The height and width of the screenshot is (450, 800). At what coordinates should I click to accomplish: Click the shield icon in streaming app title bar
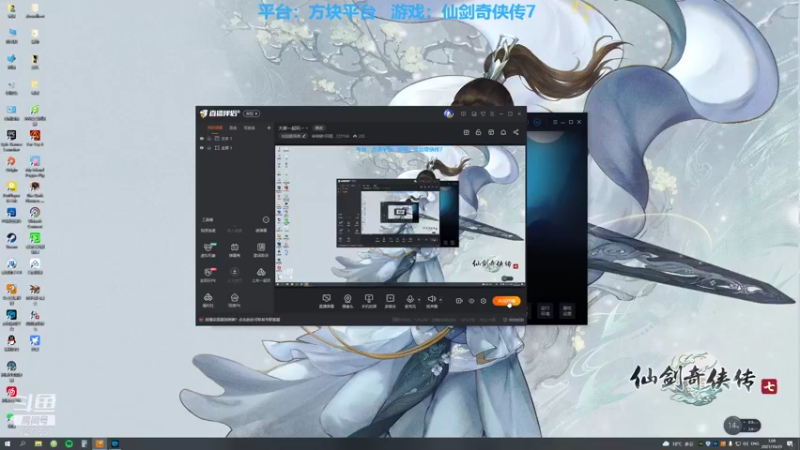(483, 114)
